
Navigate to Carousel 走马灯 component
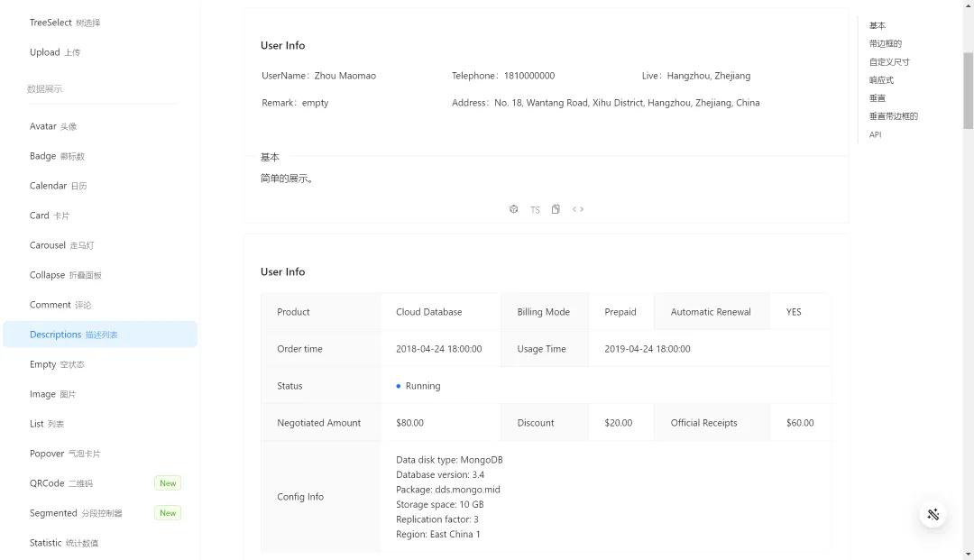coord(61,245)
